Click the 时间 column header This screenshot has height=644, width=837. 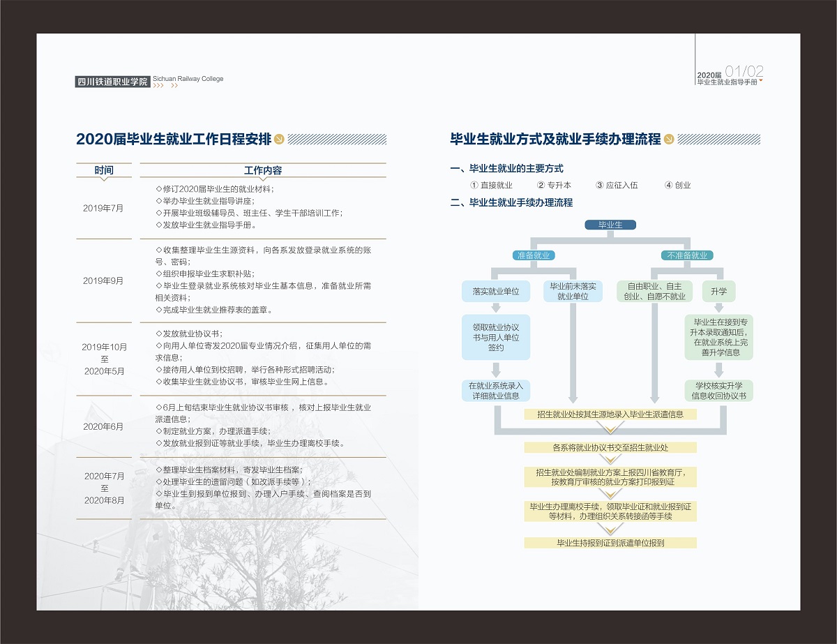[103, 170]
